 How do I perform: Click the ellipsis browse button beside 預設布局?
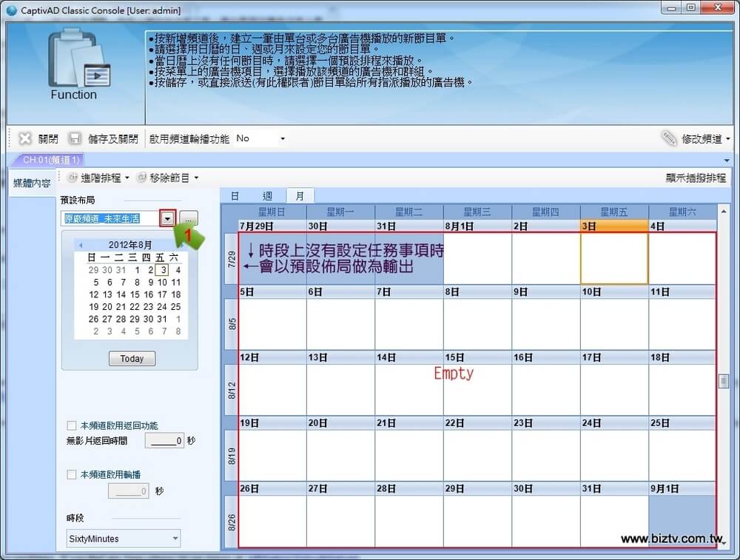(x=189, y=219)
